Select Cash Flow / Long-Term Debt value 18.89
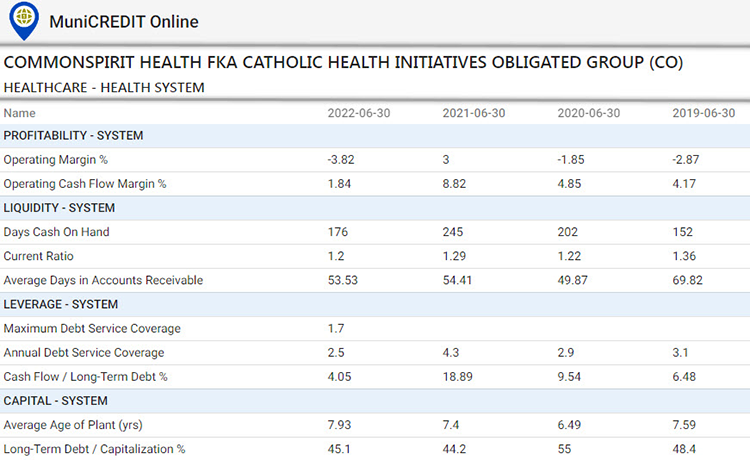 (457, 377)
